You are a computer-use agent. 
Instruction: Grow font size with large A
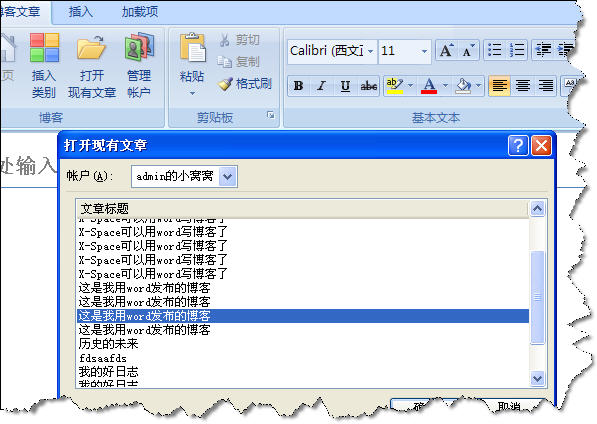point(446,50)
